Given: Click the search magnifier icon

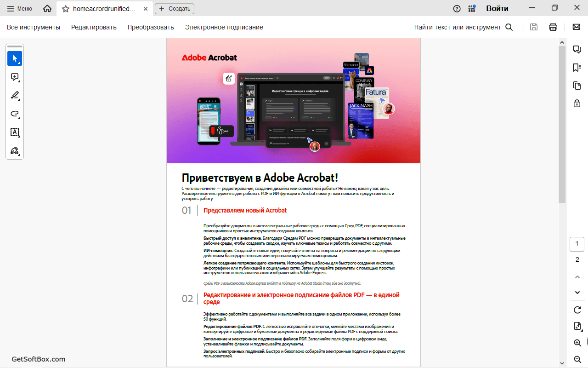Looking at the screenshot, I should point(509,27).
